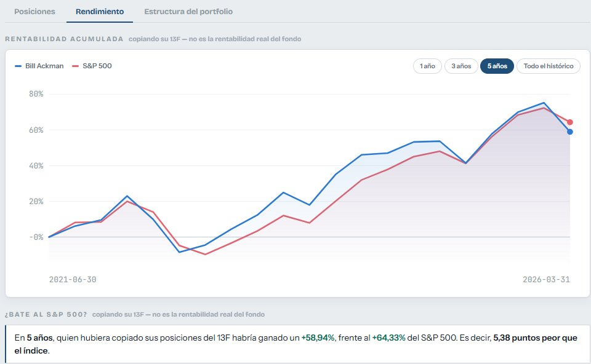Open the Estructura del portfolio tab
The image size is (591, 364).
tap(188, 12)
